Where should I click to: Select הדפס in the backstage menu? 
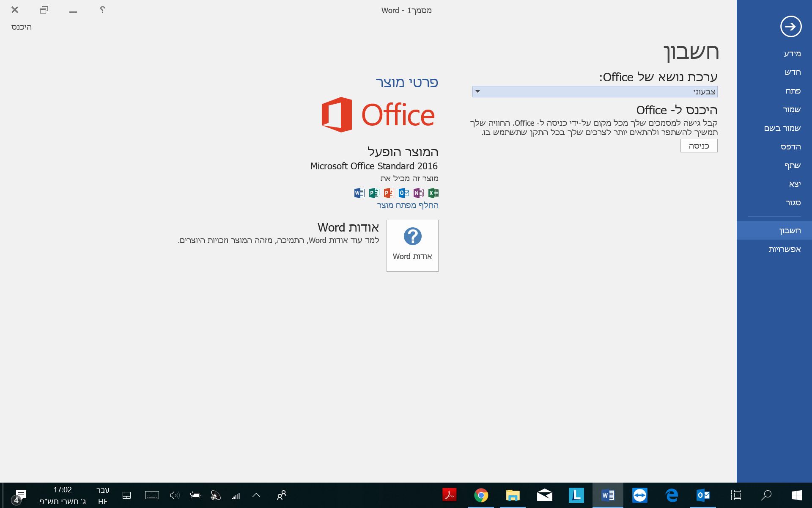790,146
